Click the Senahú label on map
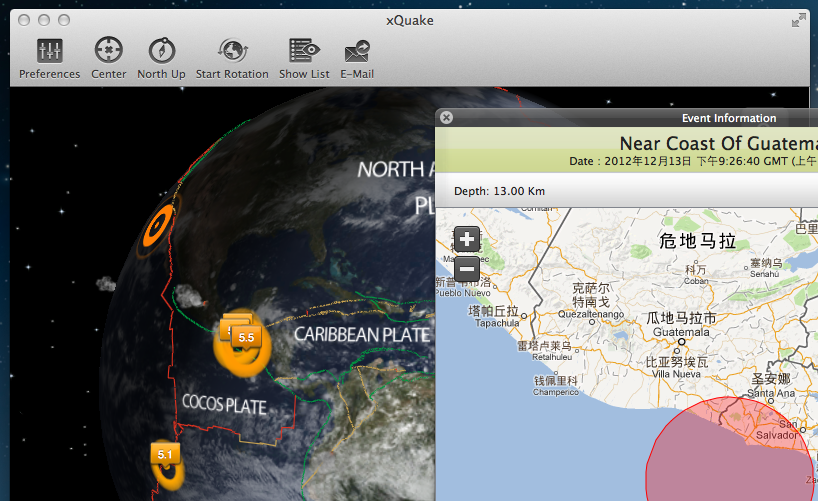The image size is (818, 501). [x=764, y=274]
